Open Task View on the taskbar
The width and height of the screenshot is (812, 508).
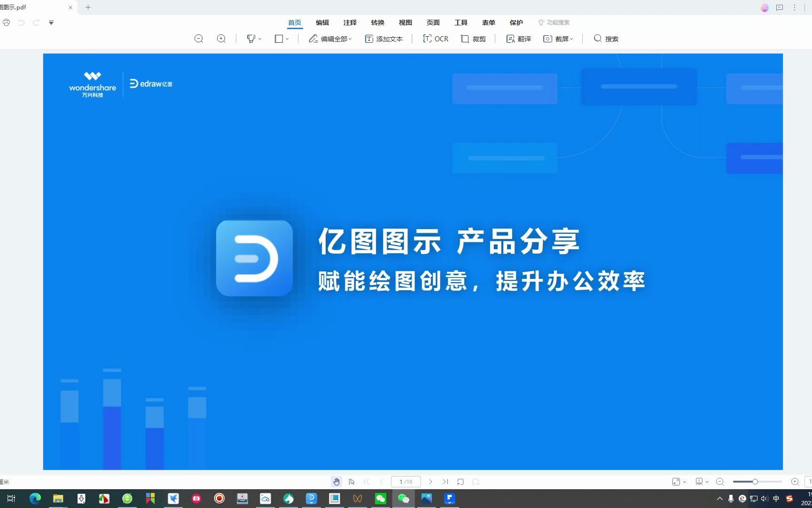(11, 499)
